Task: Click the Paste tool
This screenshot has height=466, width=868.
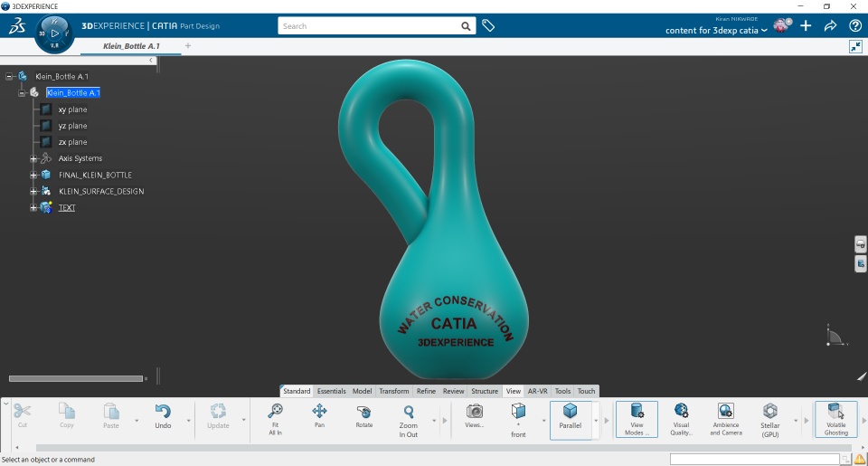Action: coord(110,415)
